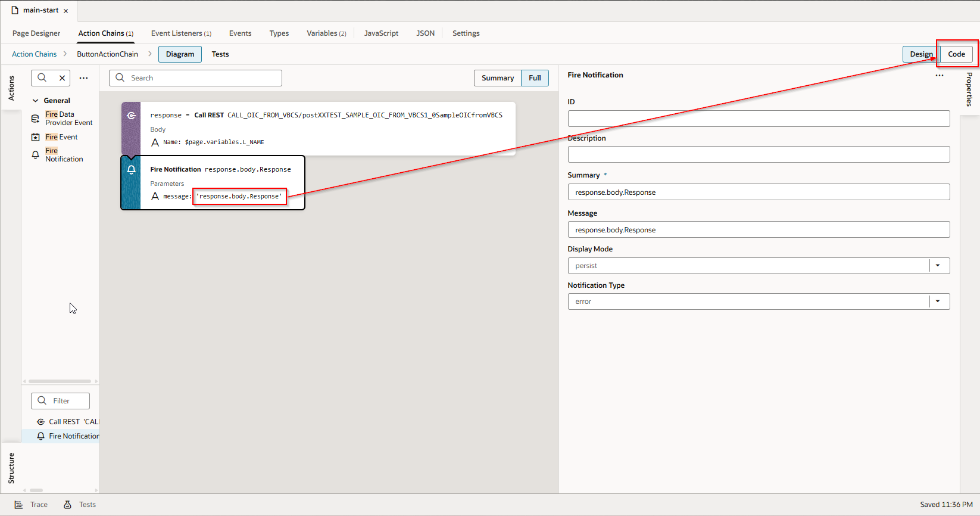Clear the actions search with X icon
980x516 pixels.
click(62, 78)
